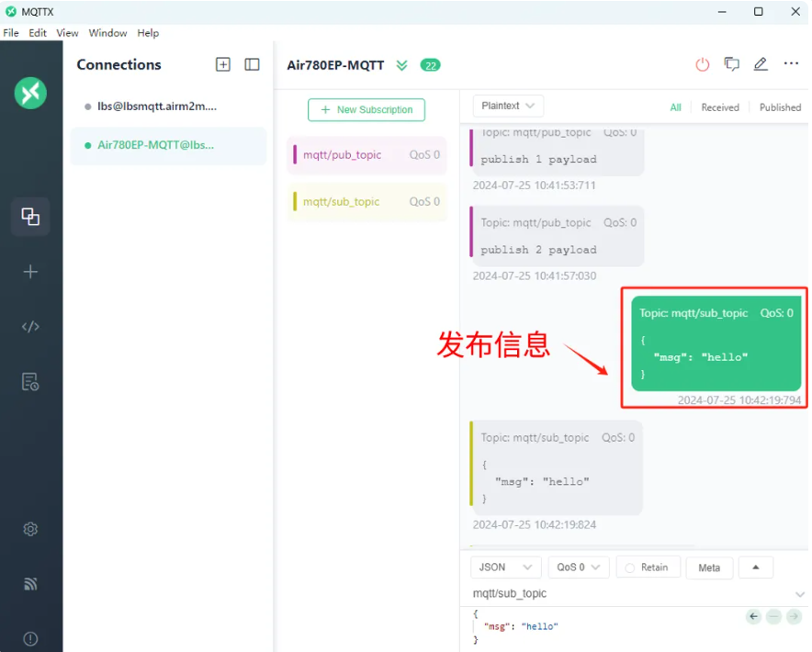Open the feed/RSS icon in sidebar
The width and height of the screenshot is (812, 652).
pyautogui.click(x=30, y=584)
